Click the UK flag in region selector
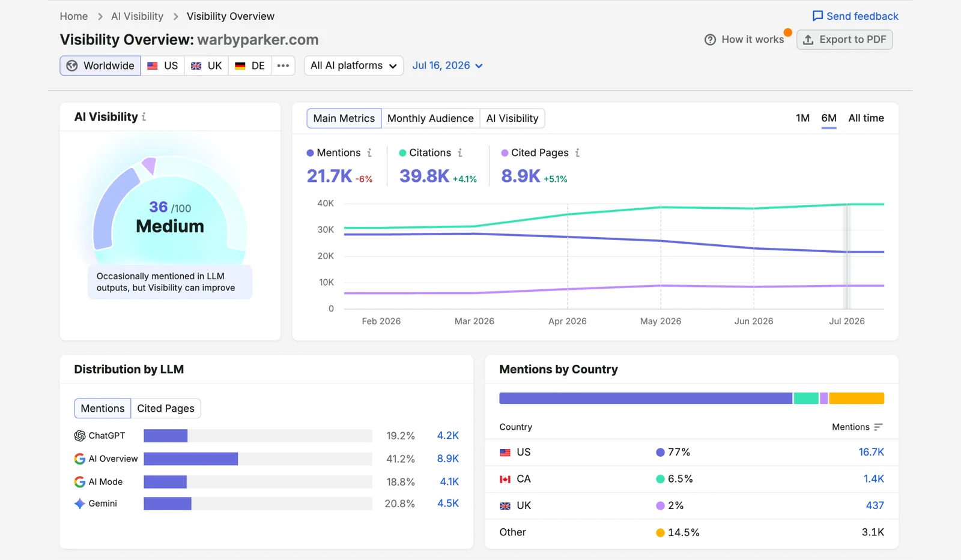961x560 pixels. coord(196,65)
